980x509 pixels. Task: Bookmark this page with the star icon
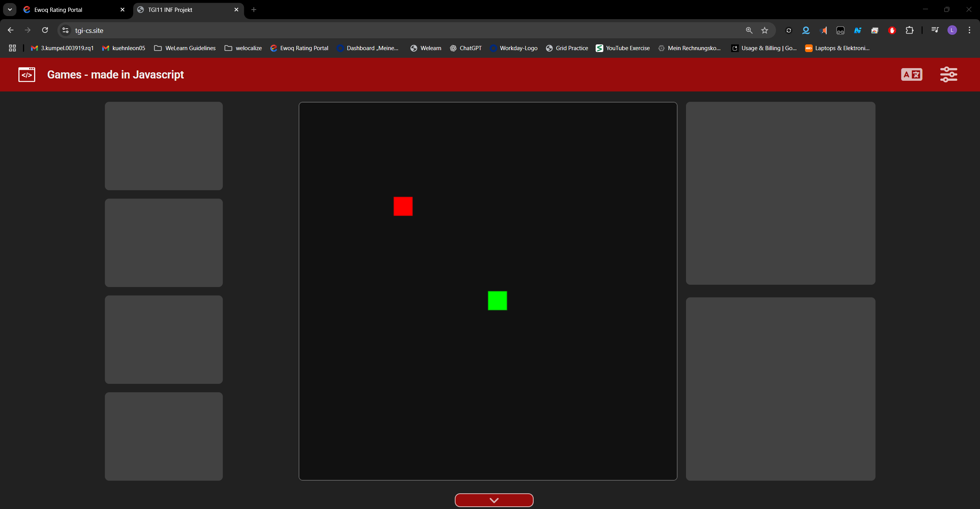tap(764, 30)
